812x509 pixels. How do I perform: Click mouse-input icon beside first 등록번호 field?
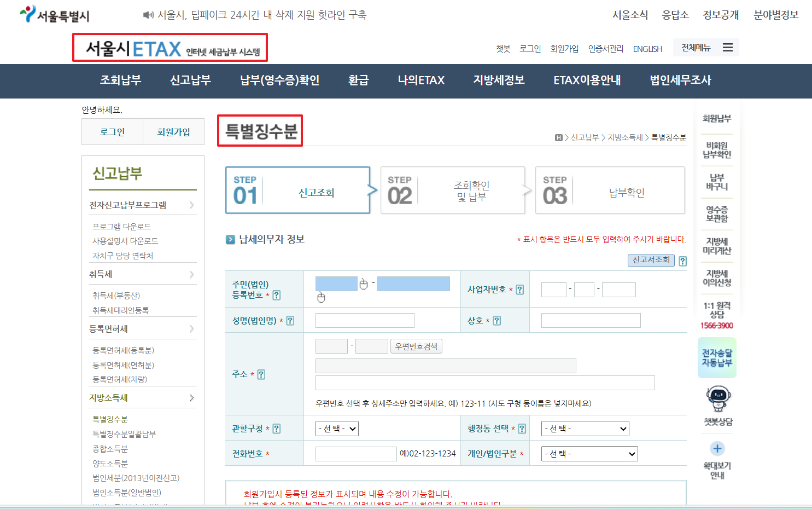[364, 284]
